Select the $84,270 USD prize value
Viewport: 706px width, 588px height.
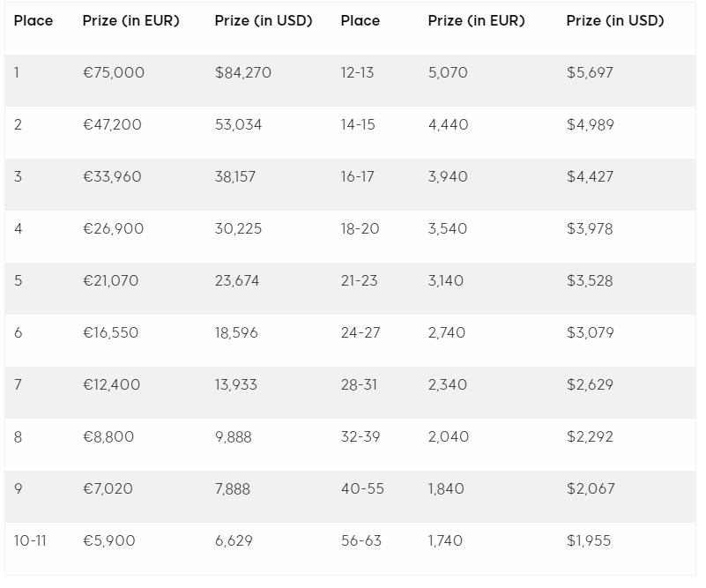click(242, 73)
